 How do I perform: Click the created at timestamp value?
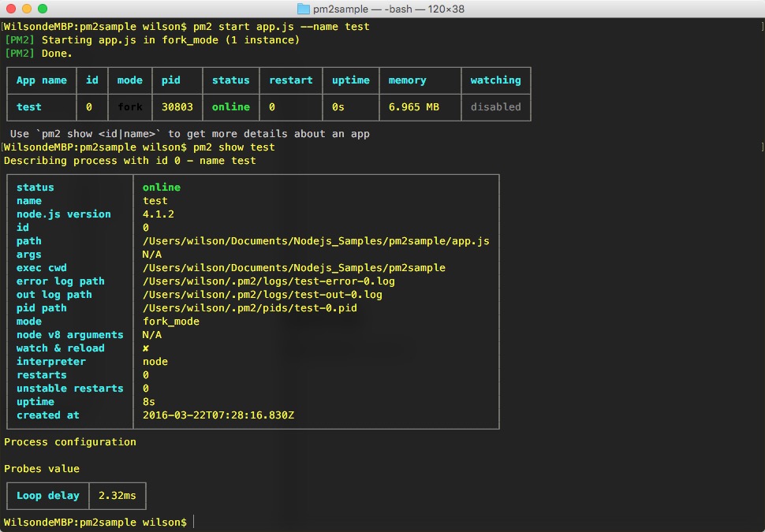(x=218, y=415)
